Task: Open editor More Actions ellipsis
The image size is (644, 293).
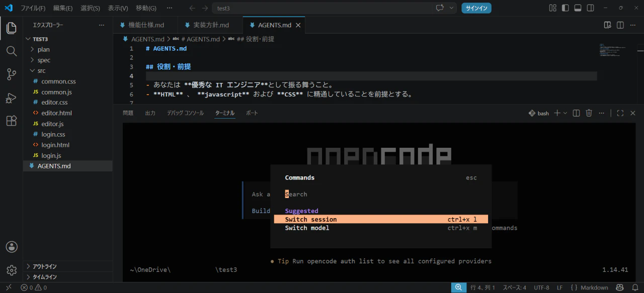Action: [633, 25]
